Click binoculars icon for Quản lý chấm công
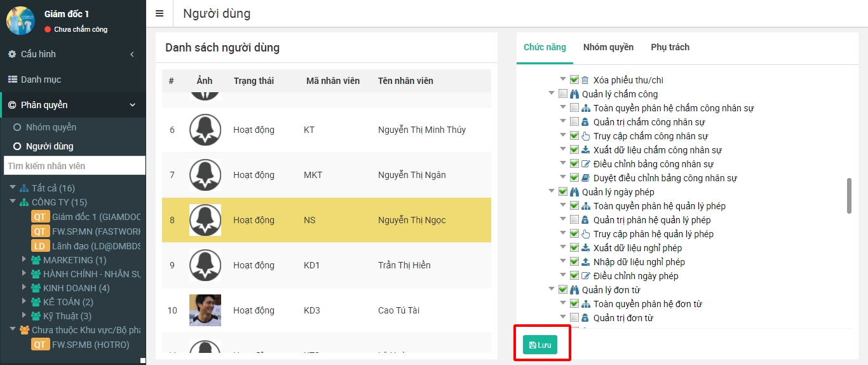The width and height of the screenshot is (868, 365). pyautogui.click(x=574, y=94)
